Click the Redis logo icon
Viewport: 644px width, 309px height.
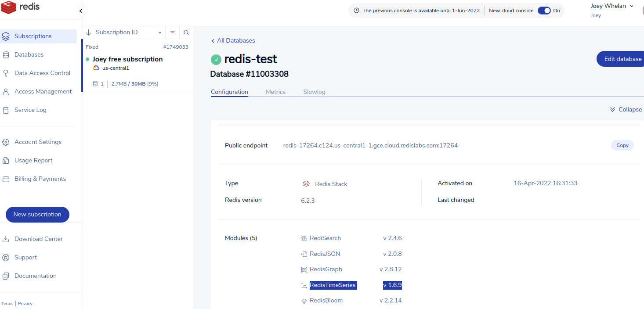[x=9, y=7]
